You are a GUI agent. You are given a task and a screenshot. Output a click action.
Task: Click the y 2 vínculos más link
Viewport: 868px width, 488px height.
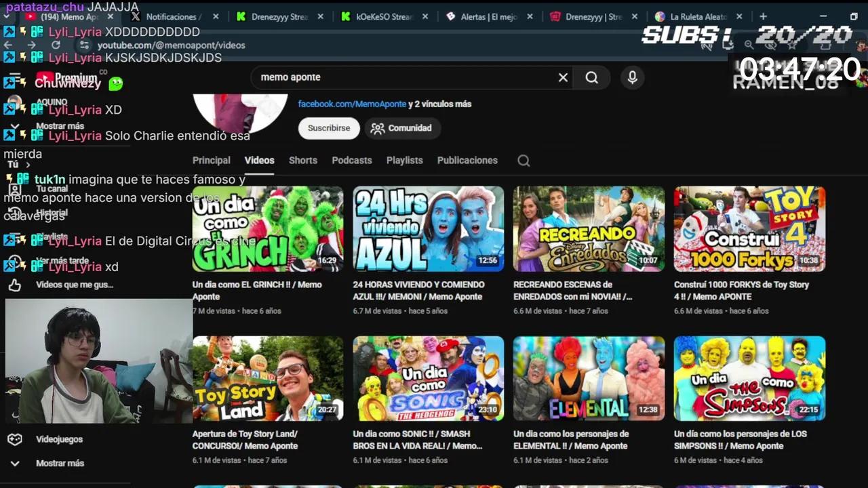(440, 104)
